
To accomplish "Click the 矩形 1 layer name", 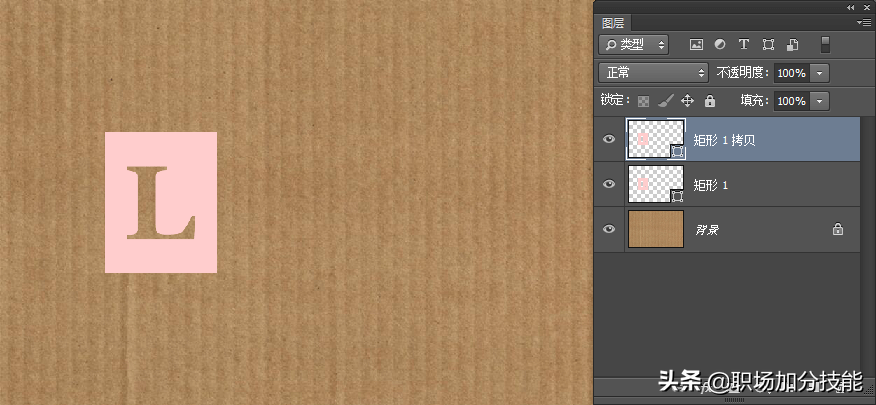I will point(711,185).
